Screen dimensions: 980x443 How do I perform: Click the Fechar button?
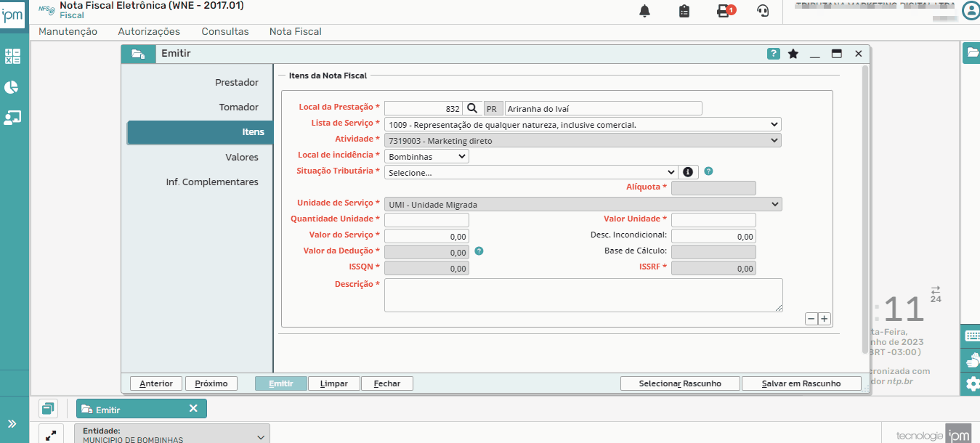(387, 383)
